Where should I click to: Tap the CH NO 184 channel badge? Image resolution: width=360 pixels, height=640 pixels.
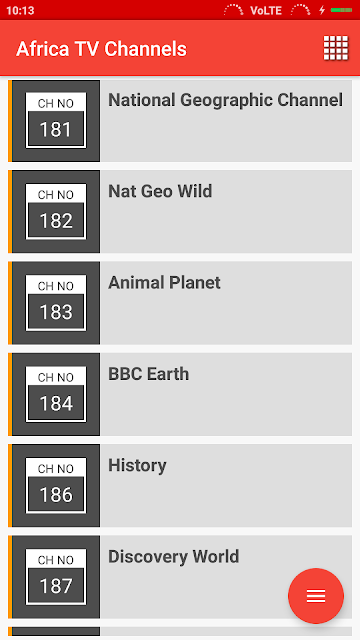[56, 395]
